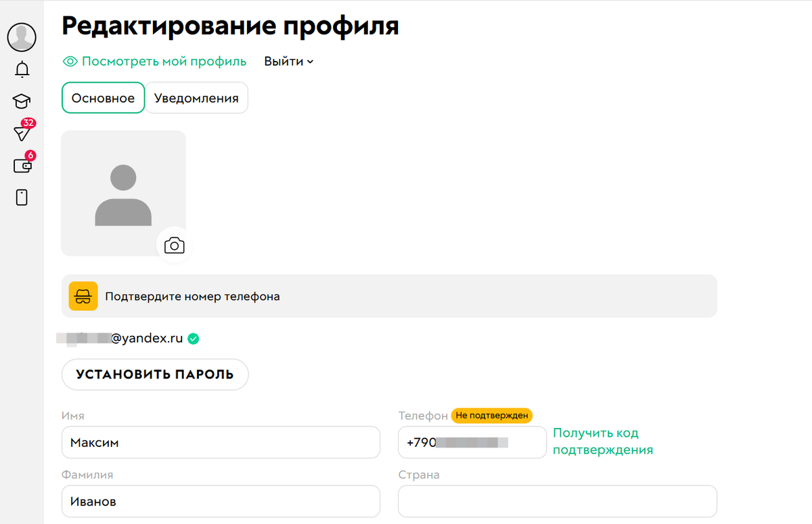Select the graduation cap courses icon
The image size is (812, 524).
click(x=21, y=100)
